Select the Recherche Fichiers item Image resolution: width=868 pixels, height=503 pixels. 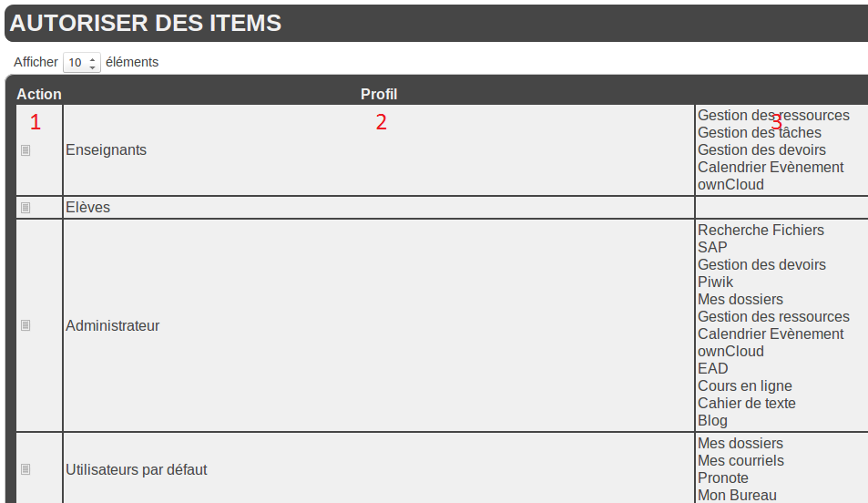761,231
